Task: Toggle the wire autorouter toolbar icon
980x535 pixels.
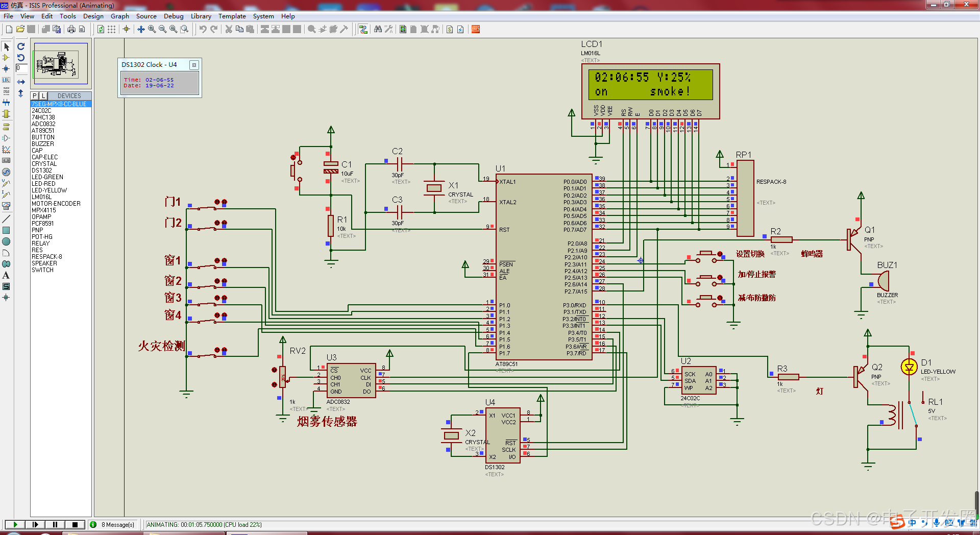Action: pyautogui.click(x=363, y=29)
